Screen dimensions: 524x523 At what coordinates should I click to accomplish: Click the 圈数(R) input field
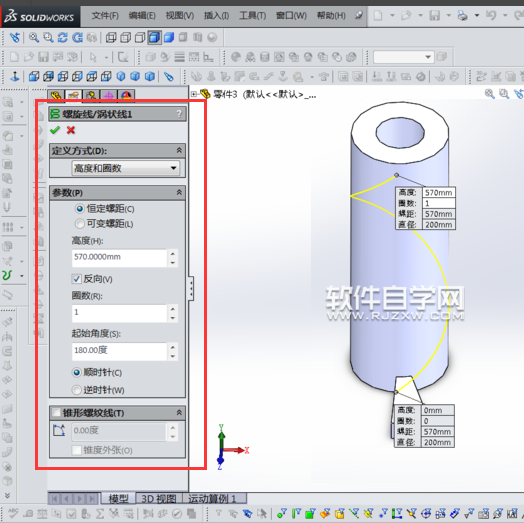click(119, 313)
